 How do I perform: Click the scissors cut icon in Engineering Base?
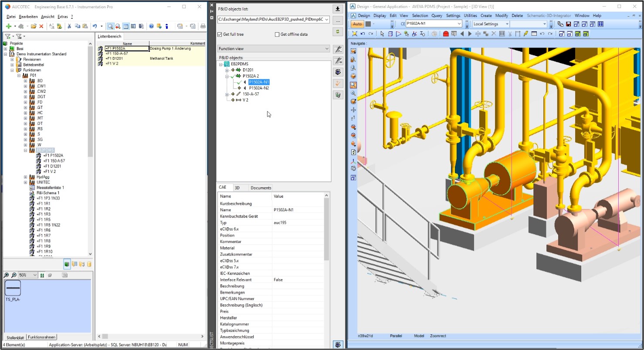tap(69, 26)
